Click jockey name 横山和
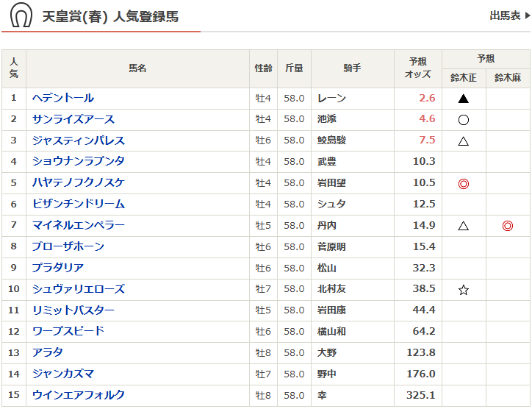The width and height of the screenshot is (532, 409). point(331,332)
